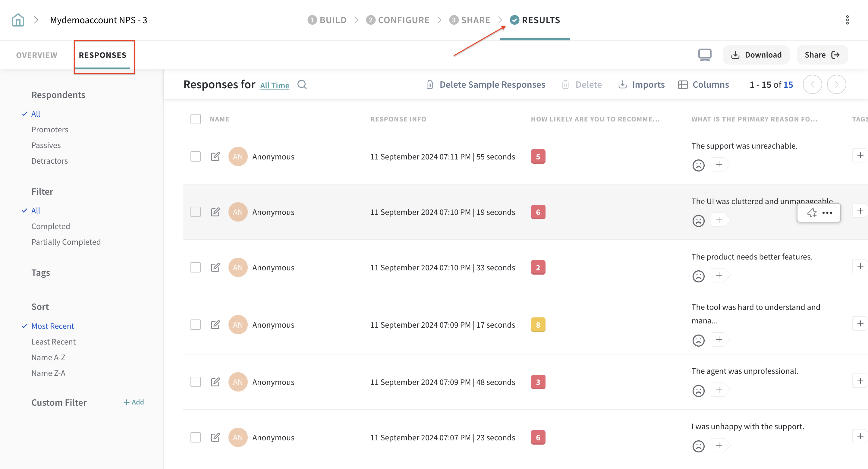
Task: Click the Download button
Action: [756, 55]
